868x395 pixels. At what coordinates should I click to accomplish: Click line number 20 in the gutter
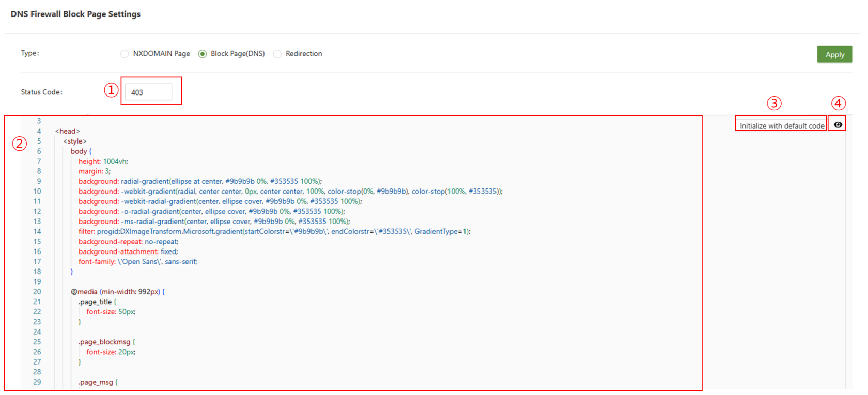37,292
